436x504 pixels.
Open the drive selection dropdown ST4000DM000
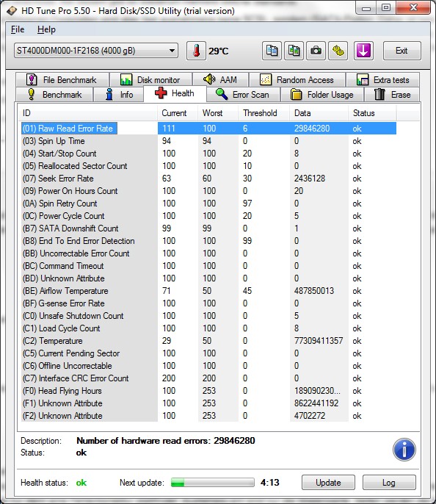point(96,51)
